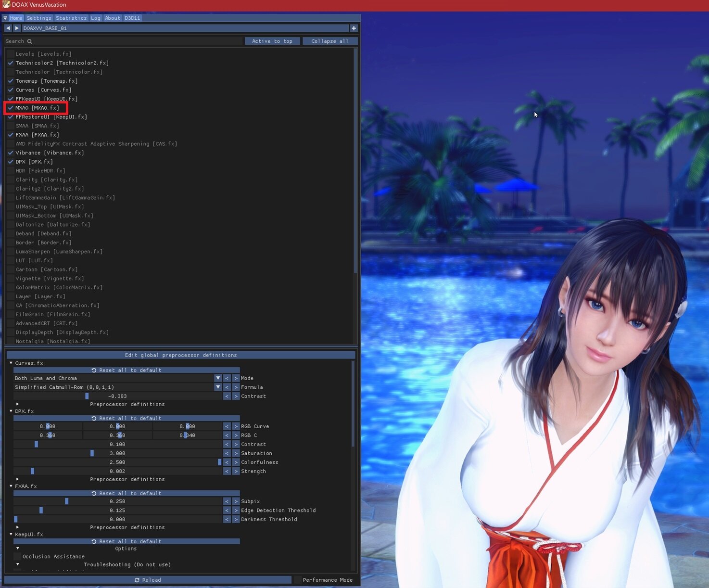Turn off FXAA effect
This screenshot has width=709, height=588.
point(10,135)
